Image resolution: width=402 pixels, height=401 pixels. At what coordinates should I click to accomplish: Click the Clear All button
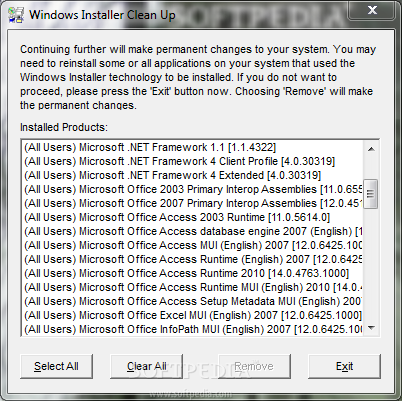pyautogui.click(x=146, y=366)
